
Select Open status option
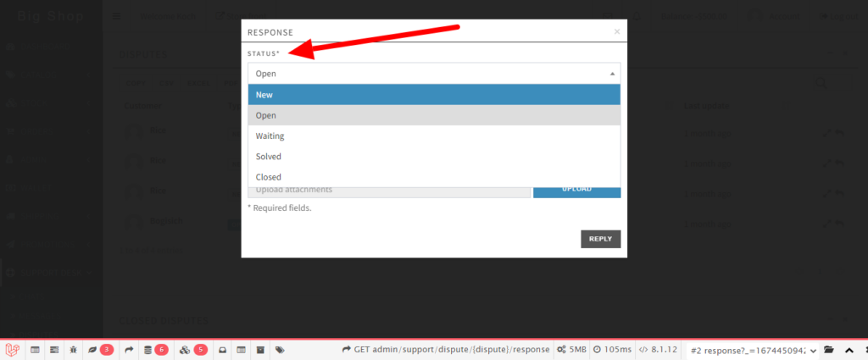[x=434, y=115]
